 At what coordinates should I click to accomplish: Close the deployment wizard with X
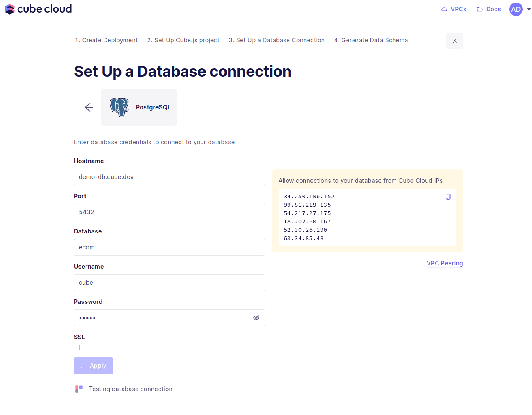pyautogui.click(x=454, y=41)
